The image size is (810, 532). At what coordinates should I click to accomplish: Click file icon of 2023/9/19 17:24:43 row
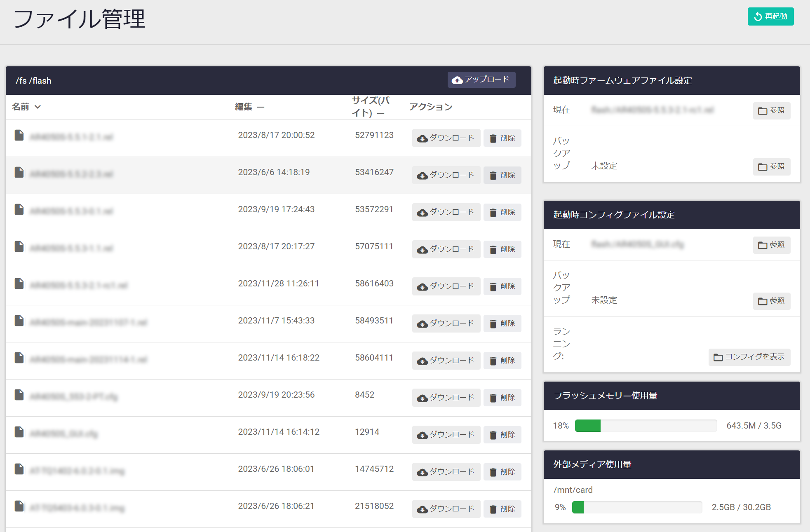[19, 210]
